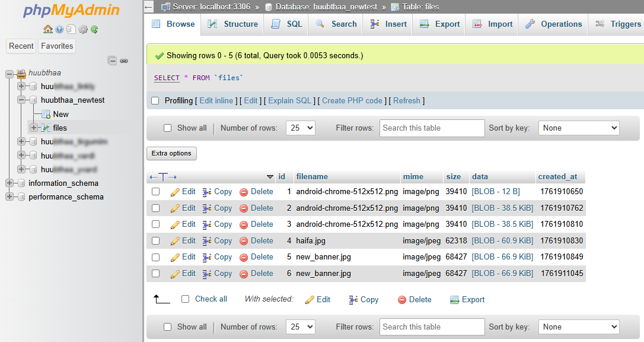Image resolution: width=644 pixels, height=342 pixels.
Task: Select the checkbox for row id 2
Action: pyautogui.click(x=155, y=208)
